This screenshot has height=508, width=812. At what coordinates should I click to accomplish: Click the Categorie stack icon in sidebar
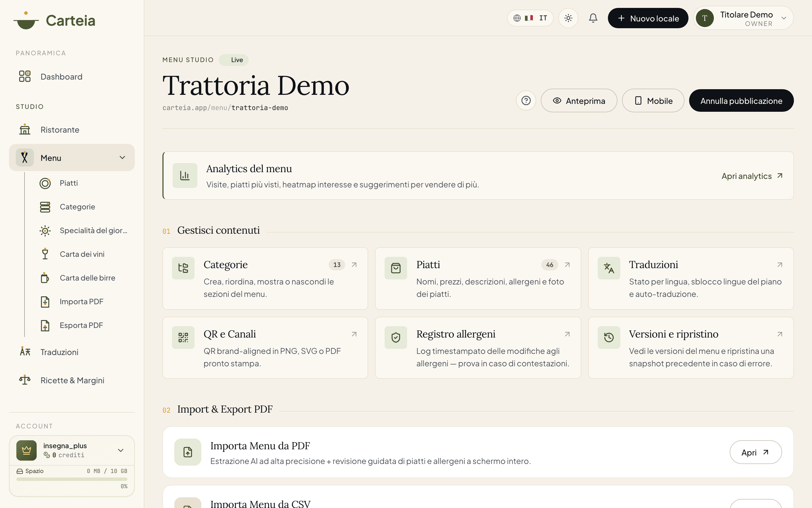pos(45,207)
